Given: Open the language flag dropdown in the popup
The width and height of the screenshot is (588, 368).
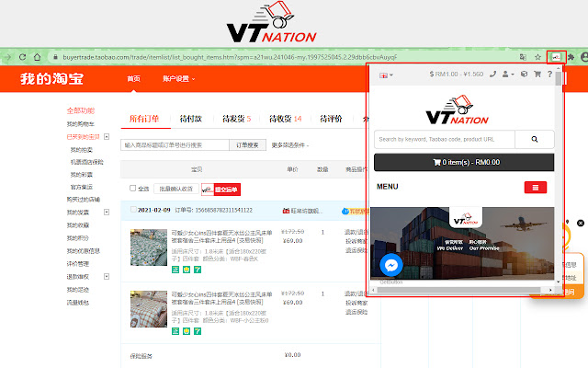Looking at the screenshot, I should [386, 75].
